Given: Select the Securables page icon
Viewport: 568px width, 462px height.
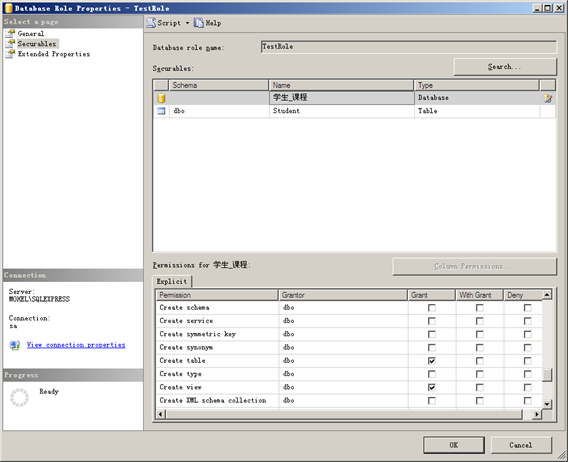Looking at the screenshot, I should (10, 44).
